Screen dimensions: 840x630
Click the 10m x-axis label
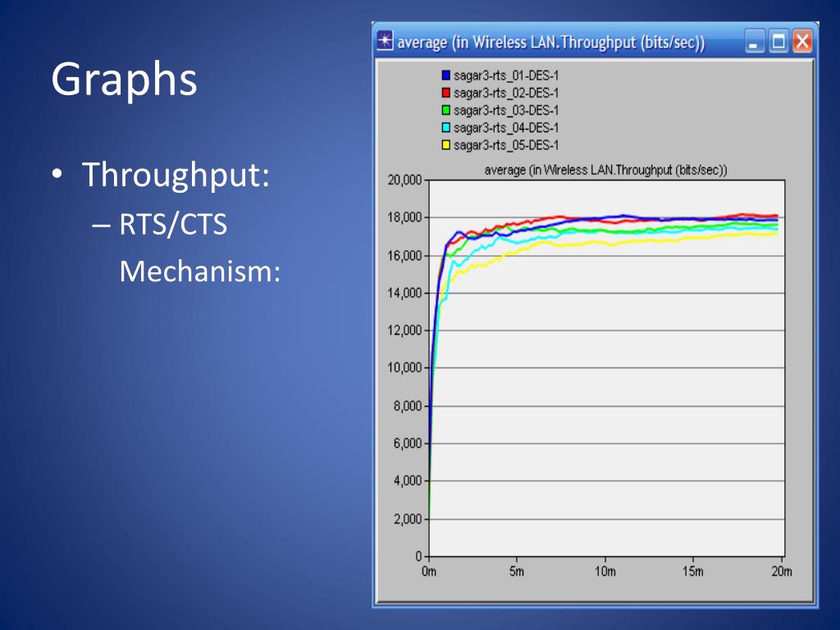pos(605,572)
